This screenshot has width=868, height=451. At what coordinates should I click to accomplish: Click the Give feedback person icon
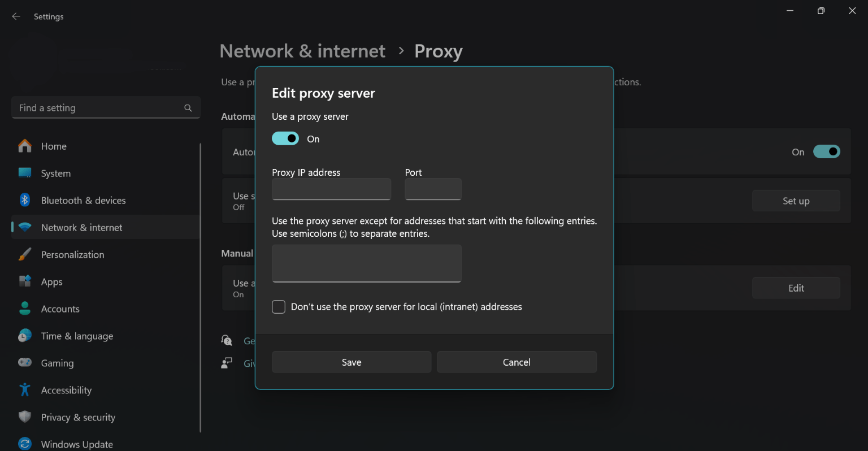[227, 363]
